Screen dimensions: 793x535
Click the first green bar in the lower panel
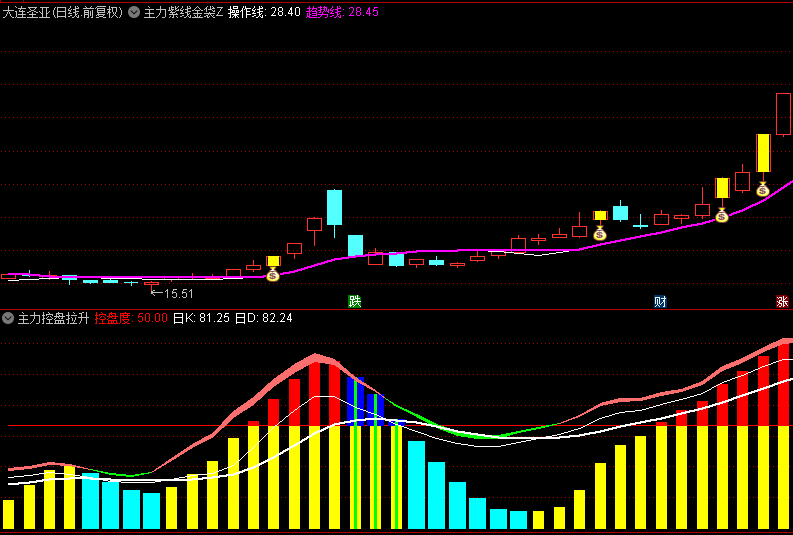point(354,455)
